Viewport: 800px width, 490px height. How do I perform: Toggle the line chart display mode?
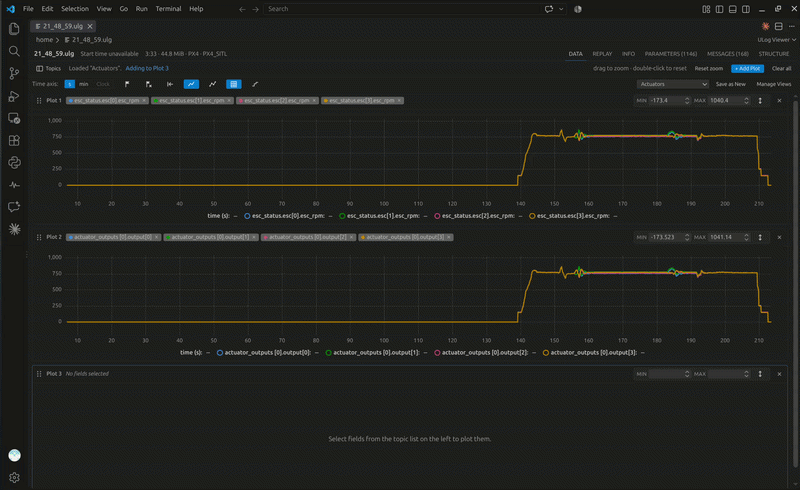click(x=191, y=84)
